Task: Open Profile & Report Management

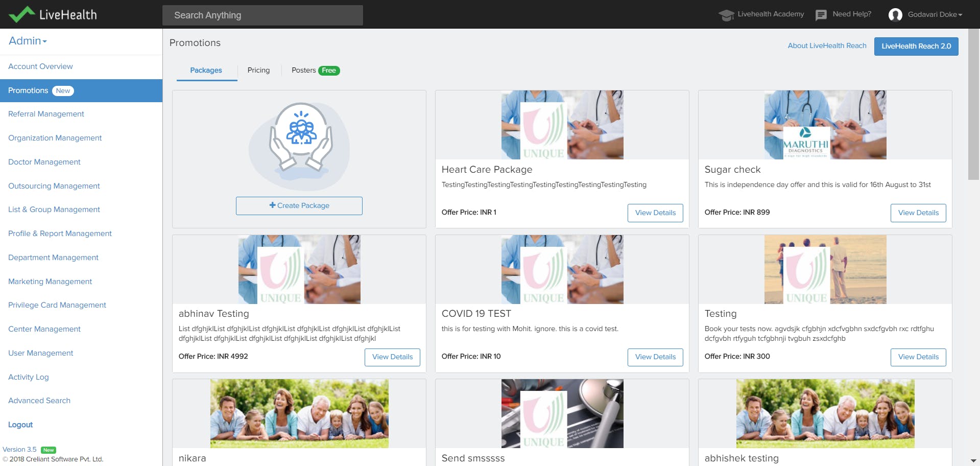Action: [x=60, y=234]
